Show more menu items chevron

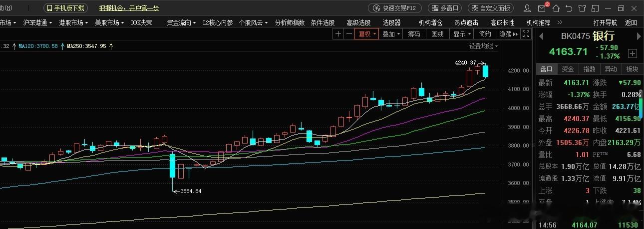click(560, 22)
